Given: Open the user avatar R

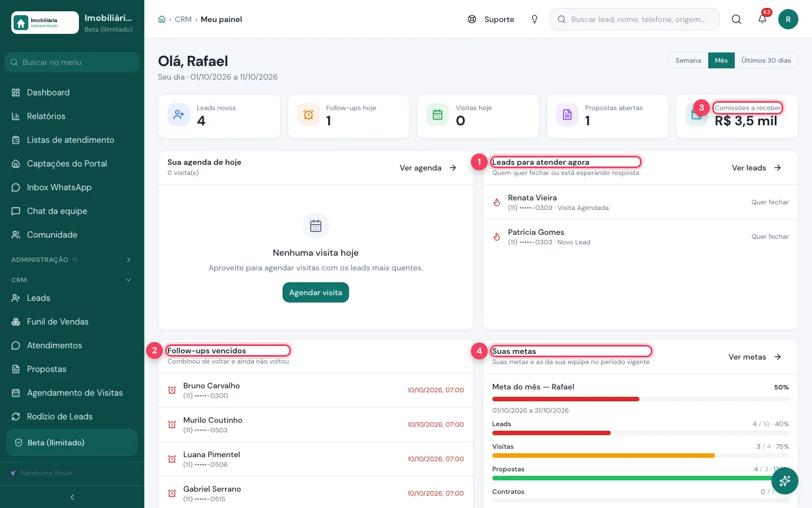Looking at the screenshot, I should coord(788,19).
